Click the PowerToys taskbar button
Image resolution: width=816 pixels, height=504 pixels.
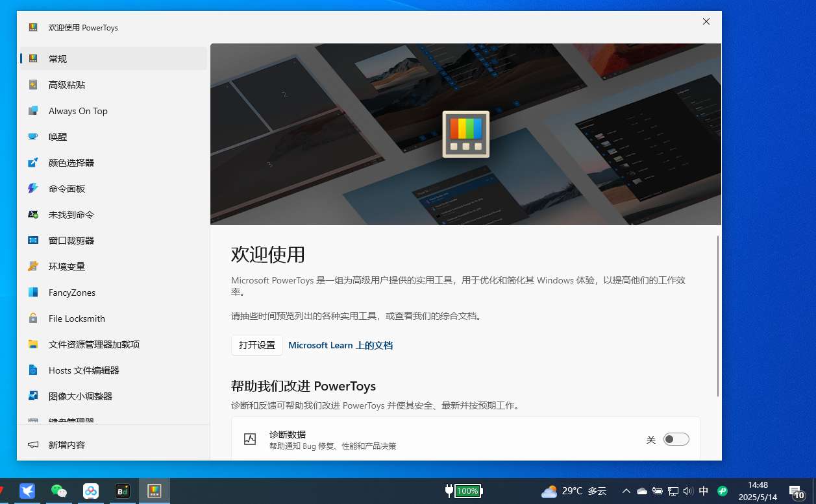[x=155, y=491]
